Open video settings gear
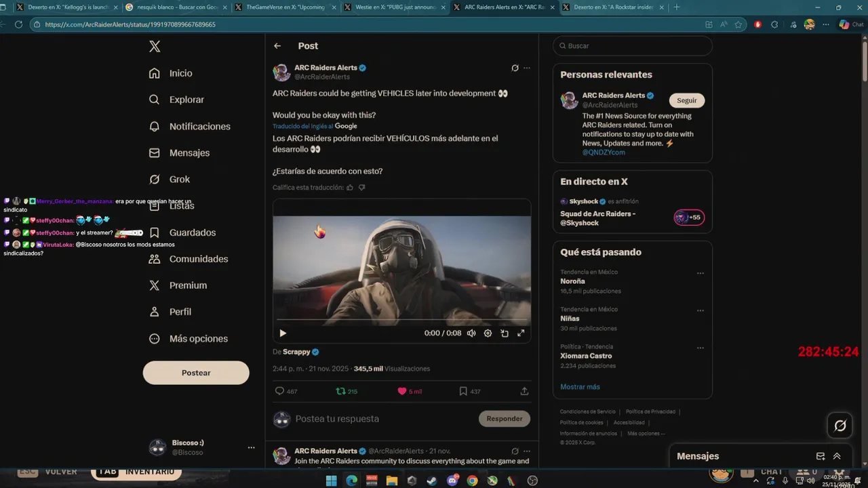Image resolution: width=868 pixels, height=488 pixels. coord(488,333)
